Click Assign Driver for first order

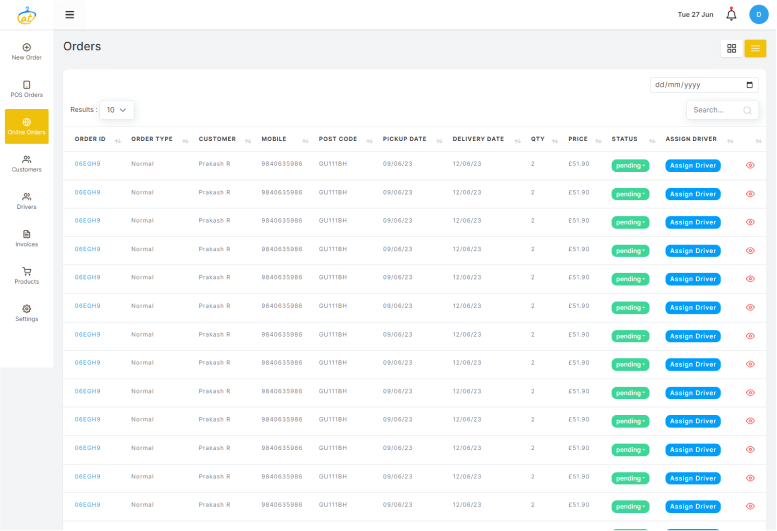[x=693, y=165]
